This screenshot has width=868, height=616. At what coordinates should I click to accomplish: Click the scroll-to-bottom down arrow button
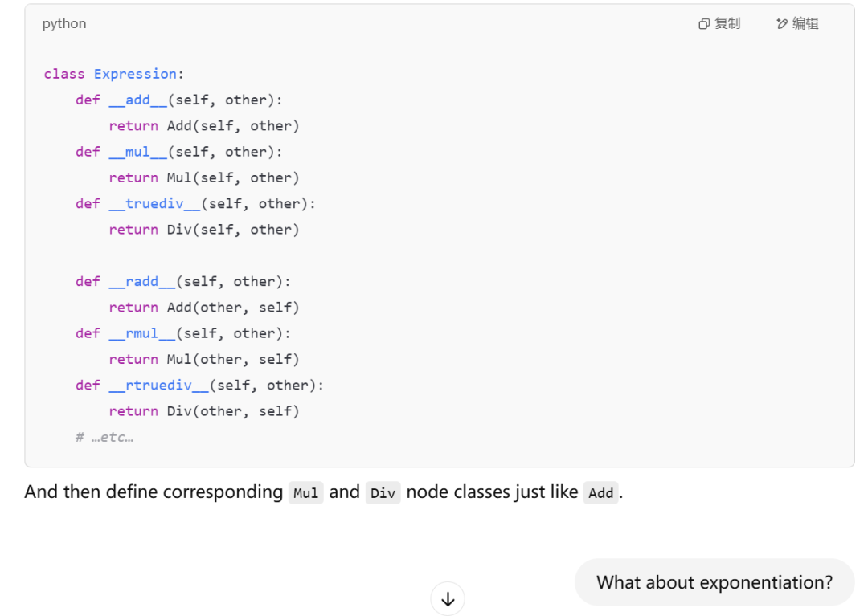pos(448,598)
